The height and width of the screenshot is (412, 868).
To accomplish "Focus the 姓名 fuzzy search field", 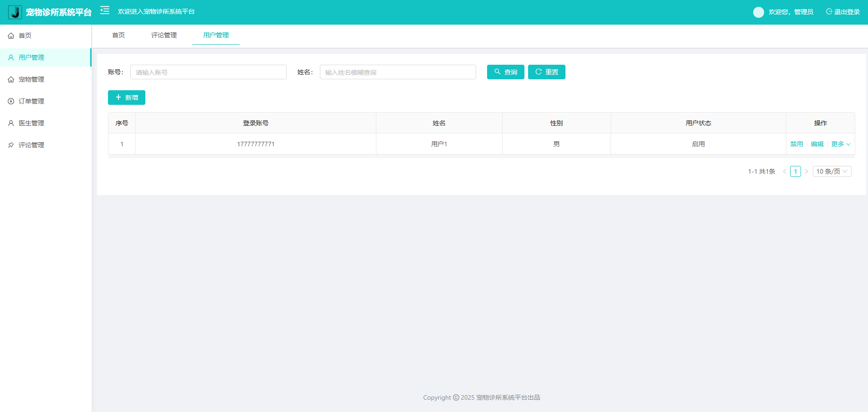I will 398,72.
